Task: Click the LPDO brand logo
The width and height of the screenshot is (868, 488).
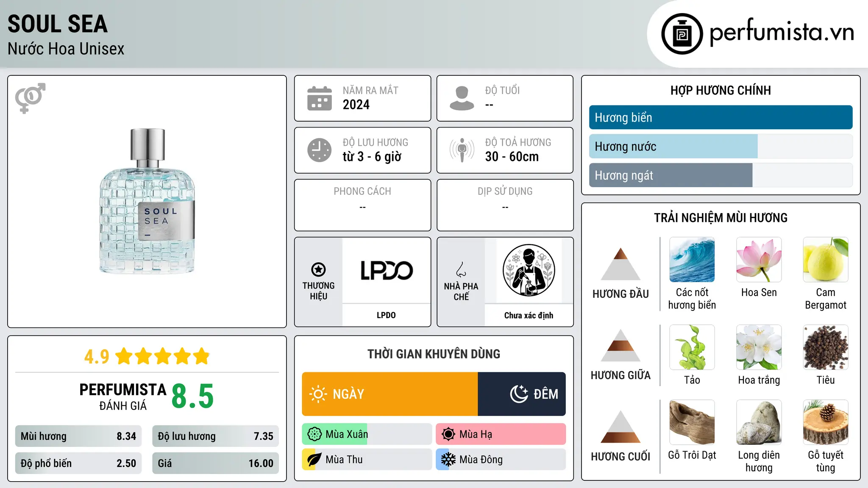Action: [x=386, y=270]
